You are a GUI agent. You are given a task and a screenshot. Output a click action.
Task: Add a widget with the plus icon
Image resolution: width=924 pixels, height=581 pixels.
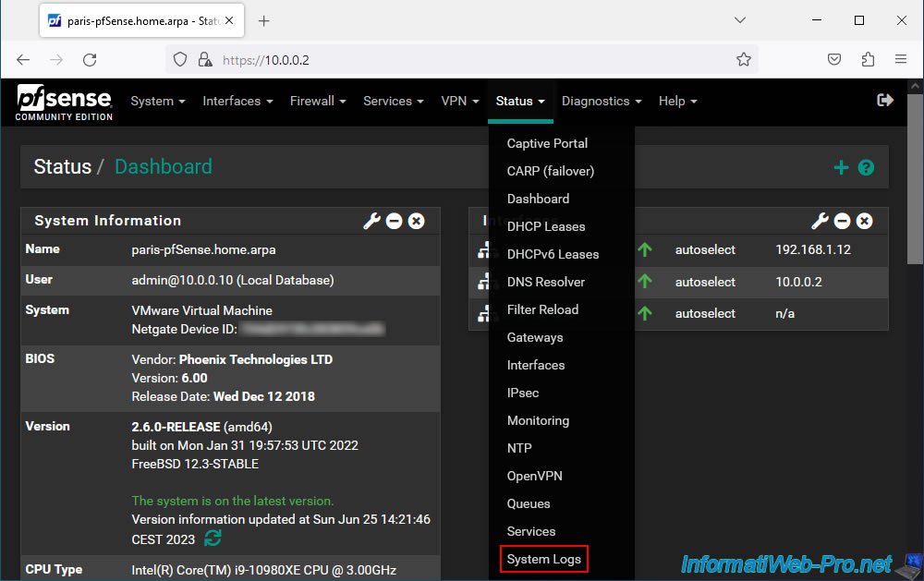(x=841, y=168)
